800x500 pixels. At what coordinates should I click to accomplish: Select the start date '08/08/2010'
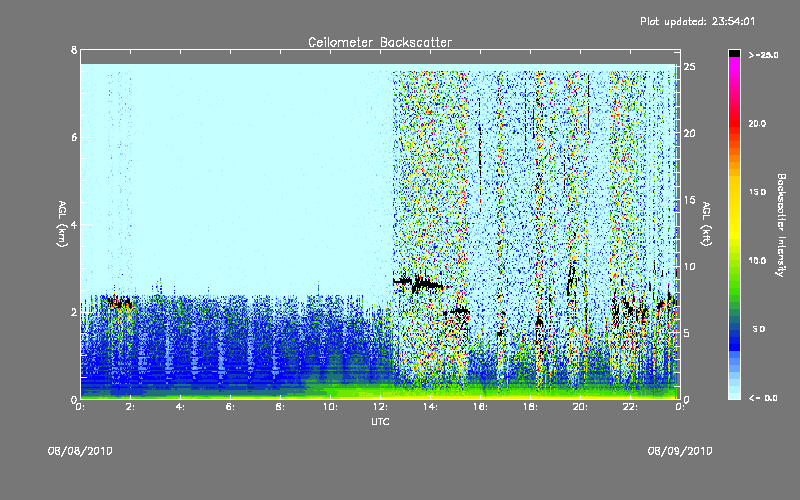pyautogui.click(x=80, y=451)
